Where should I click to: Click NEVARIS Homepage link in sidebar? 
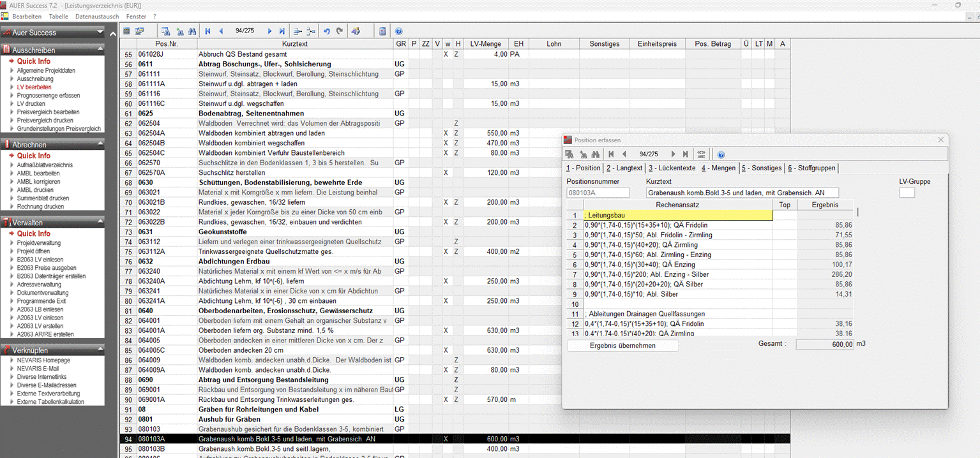click(x=43, y=360)
